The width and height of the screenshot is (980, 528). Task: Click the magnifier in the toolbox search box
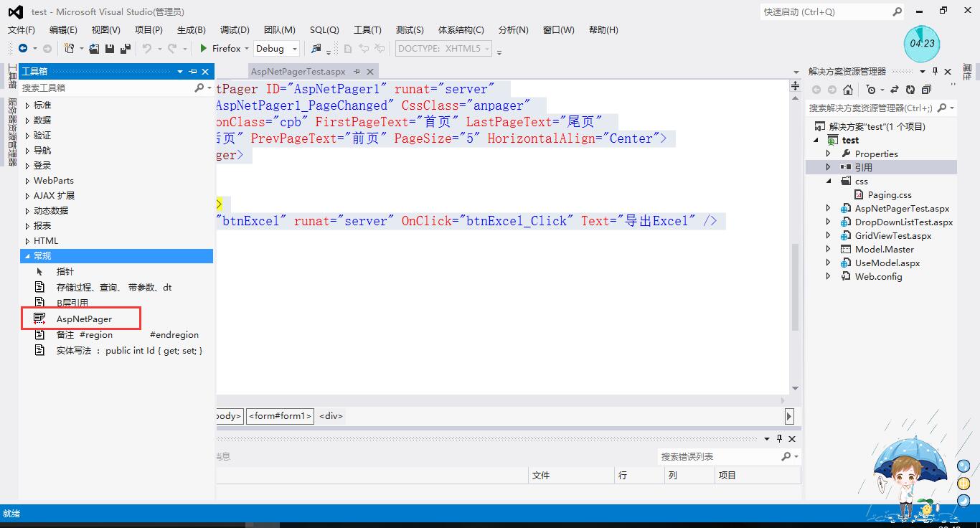click(x=199, y=88)
